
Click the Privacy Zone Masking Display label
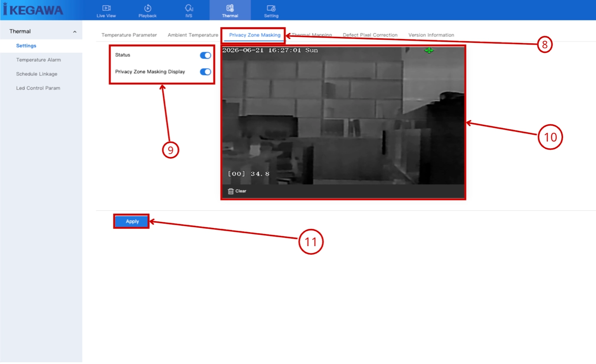coord(150,72)
